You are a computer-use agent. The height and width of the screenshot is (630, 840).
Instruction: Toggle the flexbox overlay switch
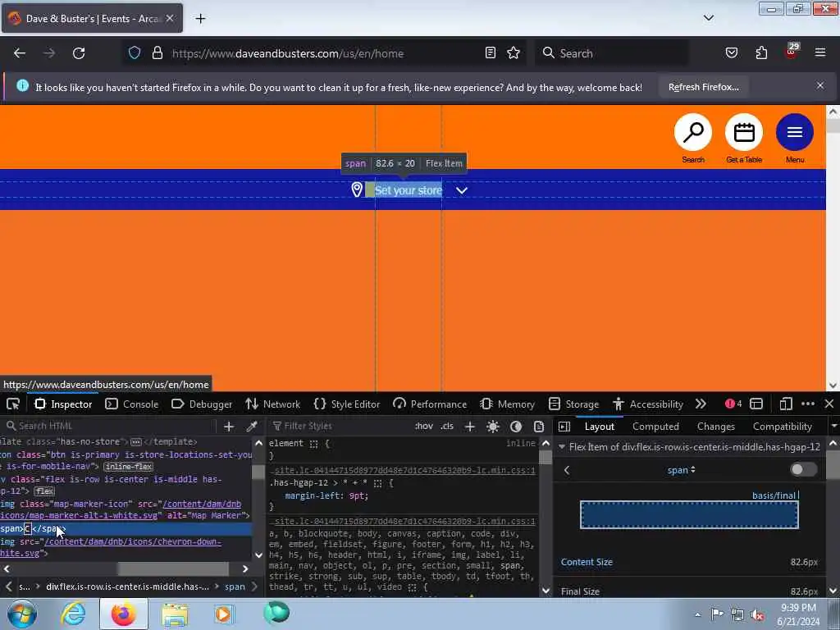(x=804, y=470)
